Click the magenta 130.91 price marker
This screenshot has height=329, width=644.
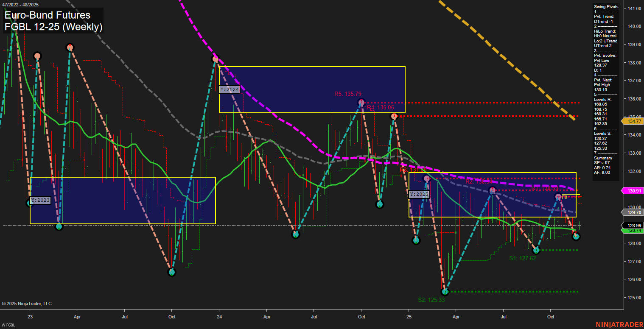[633, 191]
